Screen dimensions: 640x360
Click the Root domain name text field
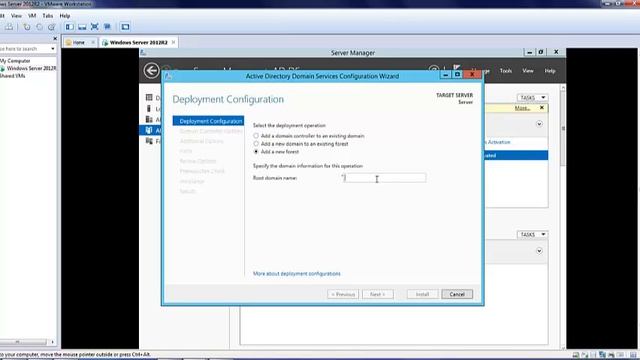[x=385, y=178]
